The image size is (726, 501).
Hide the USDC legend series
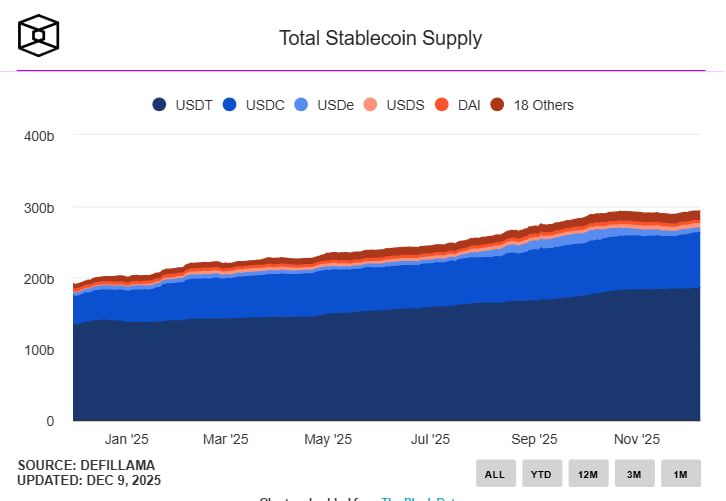pos(254,104)
